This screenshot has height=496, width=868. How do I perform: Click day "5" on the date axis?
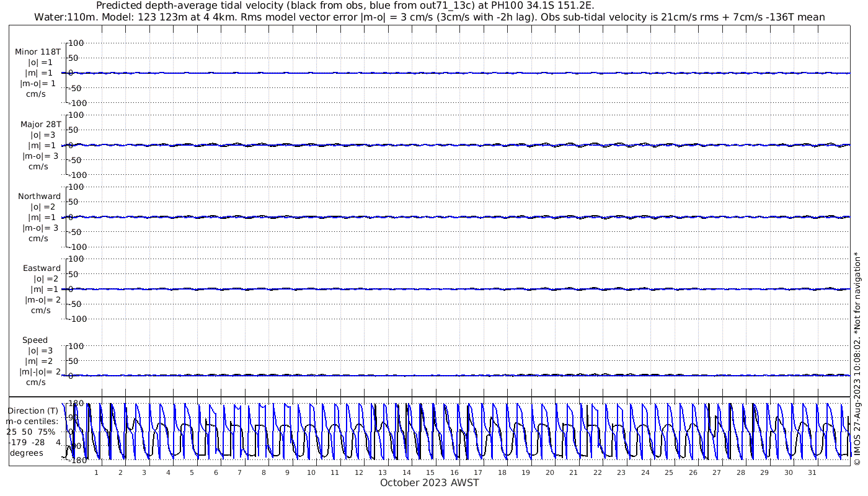pos(192,472)
